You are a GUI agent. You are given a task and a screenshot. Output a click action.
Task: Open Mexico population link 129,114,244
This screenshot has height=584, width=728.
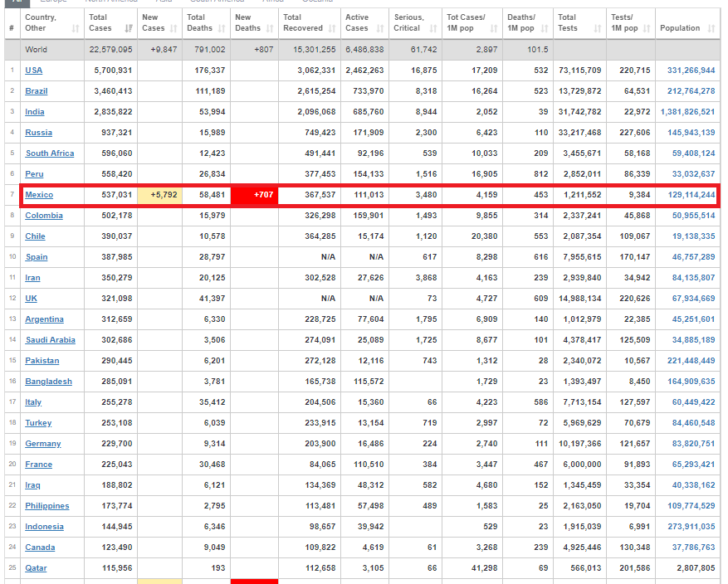click(x=691, y=195)
